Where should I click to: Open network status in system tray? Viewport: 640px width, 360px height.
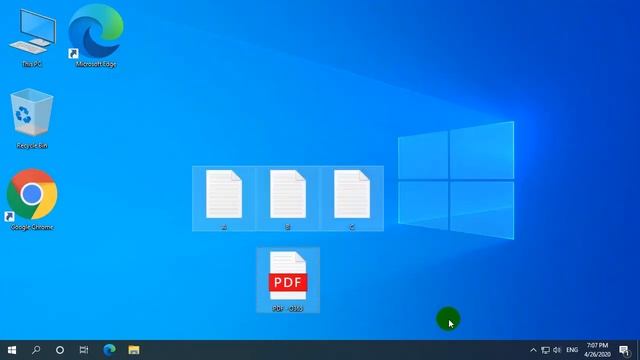[x=545, y=350]
